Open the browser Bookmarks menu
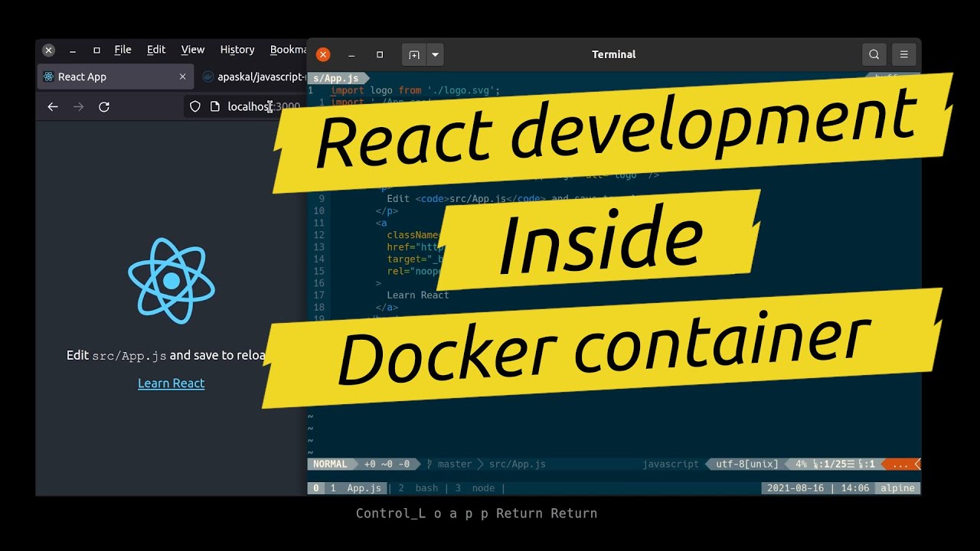The width and height of the screenshot is (980, 551). (x=288, y=50)
